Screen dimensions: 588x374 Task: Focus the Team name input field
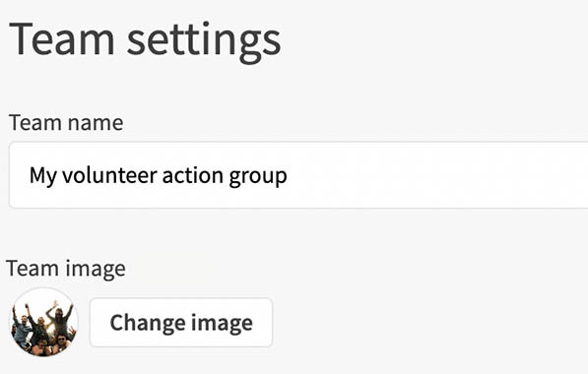pyautogui.click(x=298, y=175)
